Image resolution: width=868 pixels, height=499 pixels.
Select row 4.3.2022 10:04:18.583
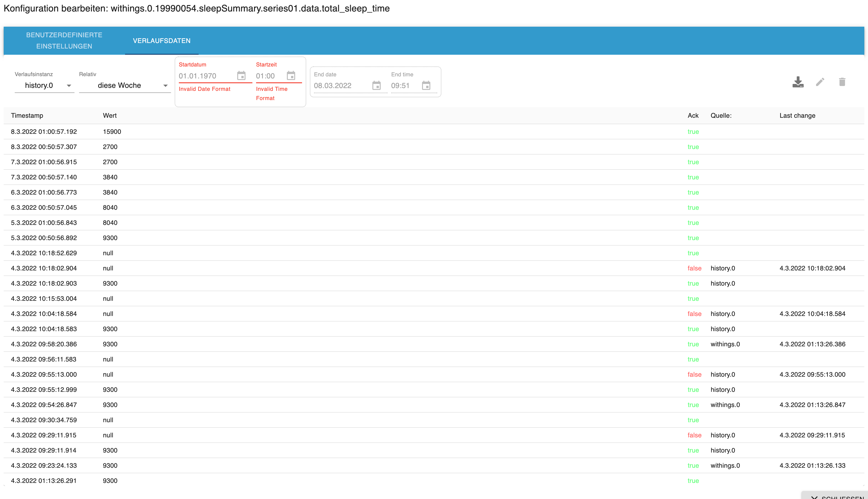[434, 329]
